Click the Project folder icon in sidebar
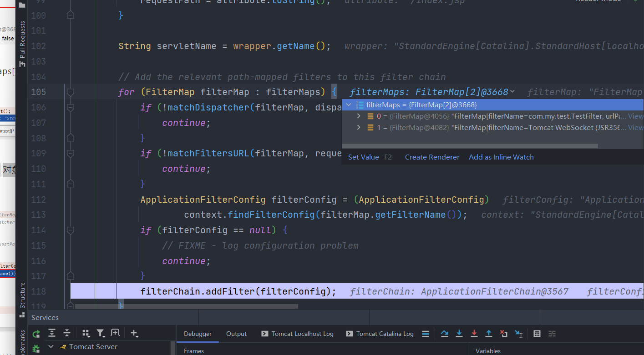 tap(22, 5)
